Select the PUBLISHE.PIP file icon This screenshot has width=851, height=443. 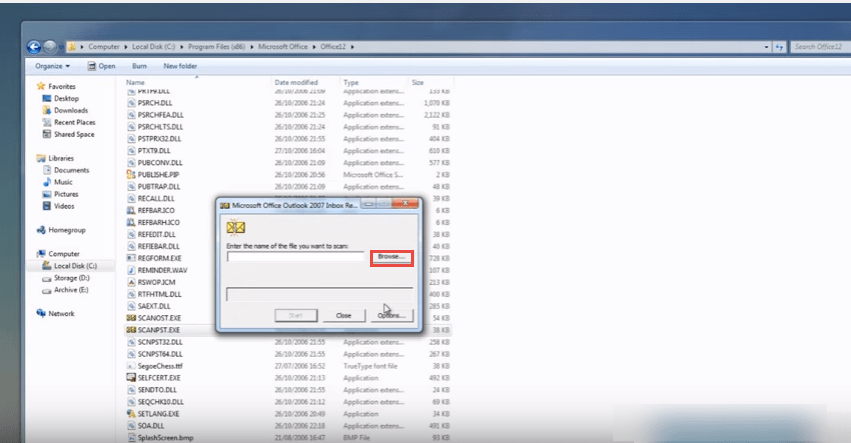point(131,175)
